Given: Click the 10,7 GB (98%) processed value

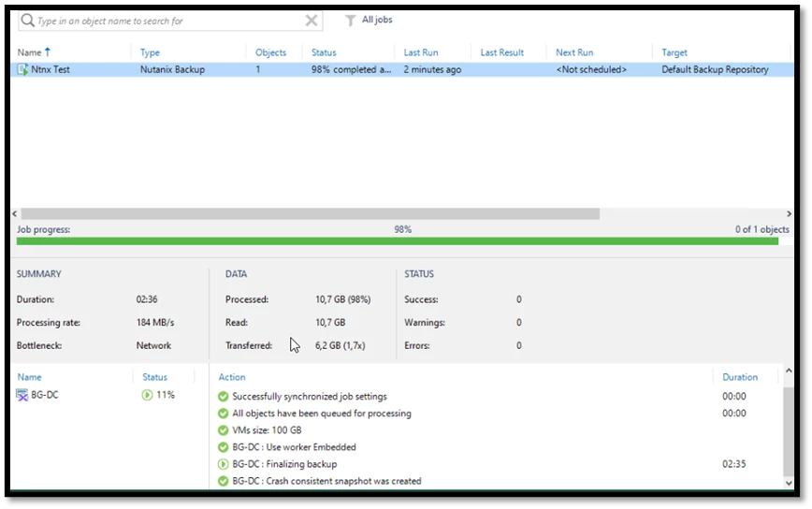Looking at the screenshot, I should click(x=342, y=299).
